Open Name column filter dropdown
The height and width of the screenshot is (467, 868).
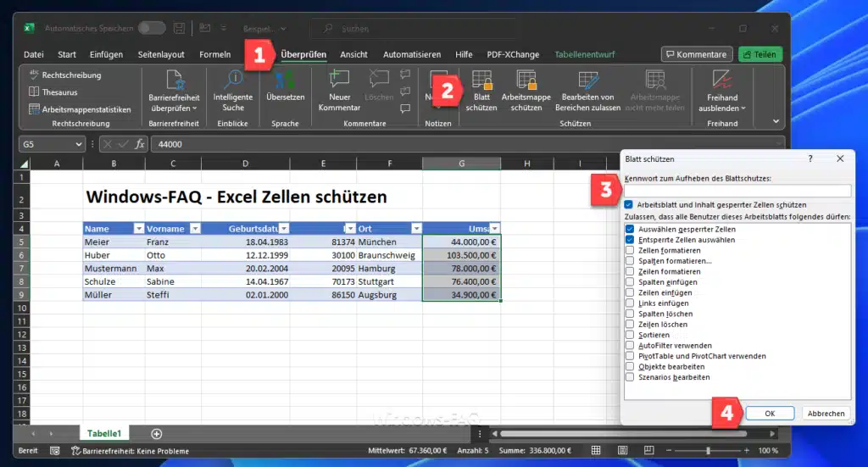pyautogui.click(x=139, y=229)
